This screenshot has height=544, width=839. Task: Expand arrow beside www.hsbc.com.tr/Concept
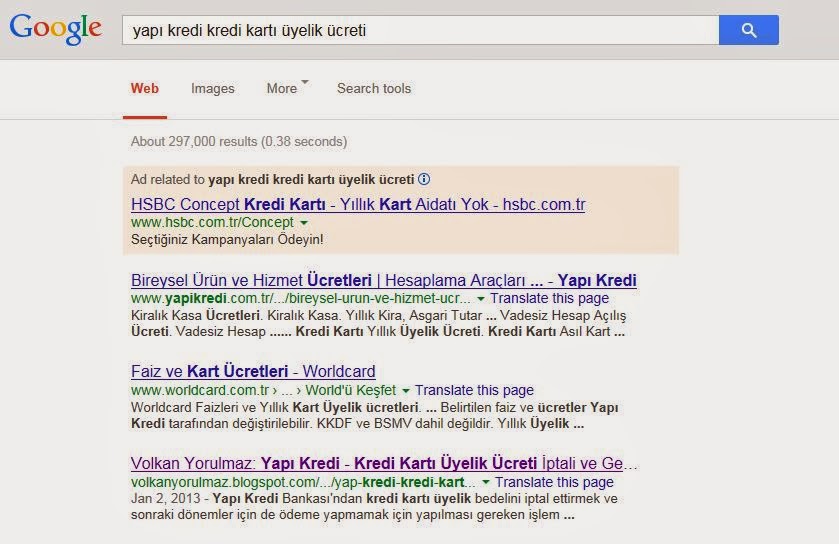pyautogui.click(x=304, y=223)
